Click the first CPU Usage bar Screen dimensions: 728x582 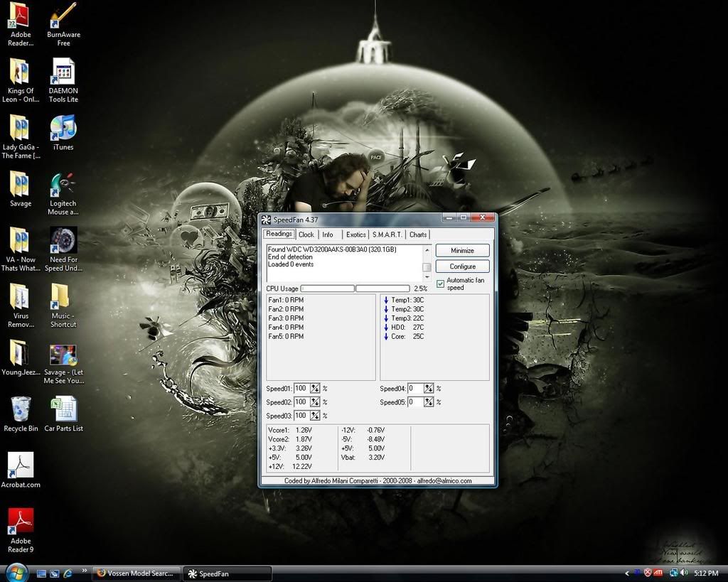(328, 289)
